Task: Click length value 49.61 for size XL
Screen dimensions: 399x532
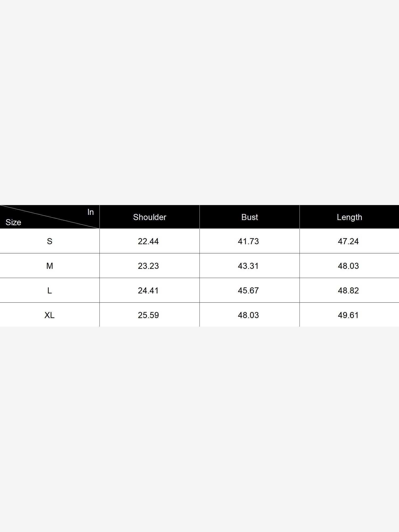Action: (x=348, y=315)
